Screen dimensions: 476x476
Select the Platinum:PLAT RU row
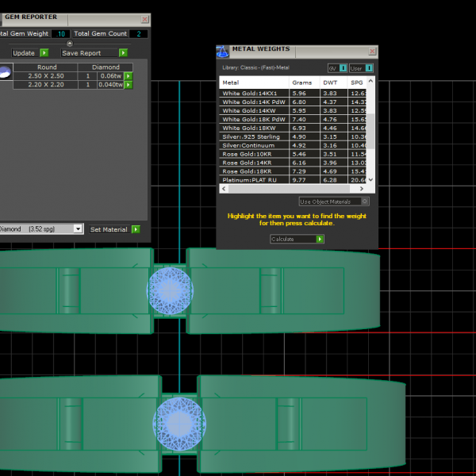coord(253,180)
